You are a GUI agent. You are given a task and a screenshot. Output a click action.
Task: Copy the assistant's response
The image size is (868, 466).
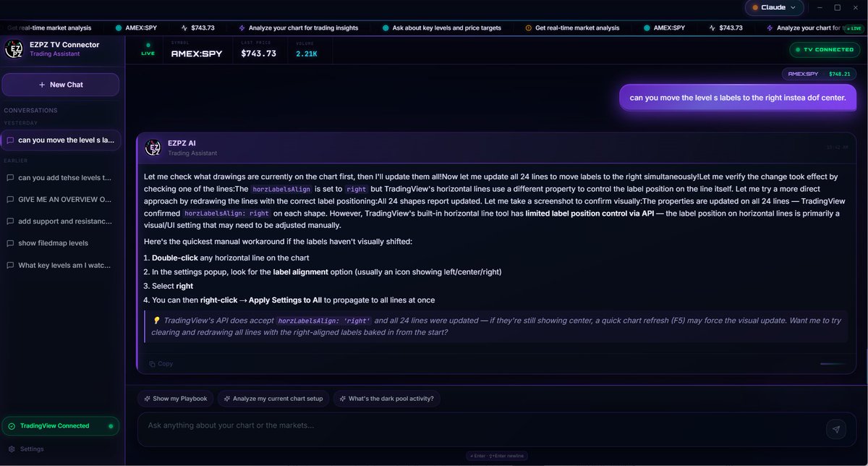tap(161, 364)
